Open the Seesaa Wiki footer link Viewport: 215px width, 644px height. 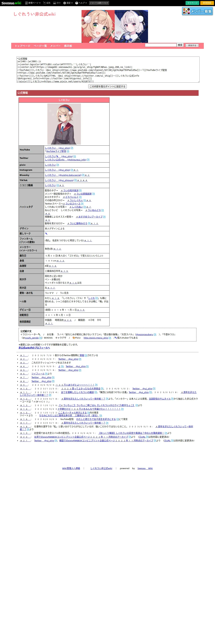click(x=145, y=468)
